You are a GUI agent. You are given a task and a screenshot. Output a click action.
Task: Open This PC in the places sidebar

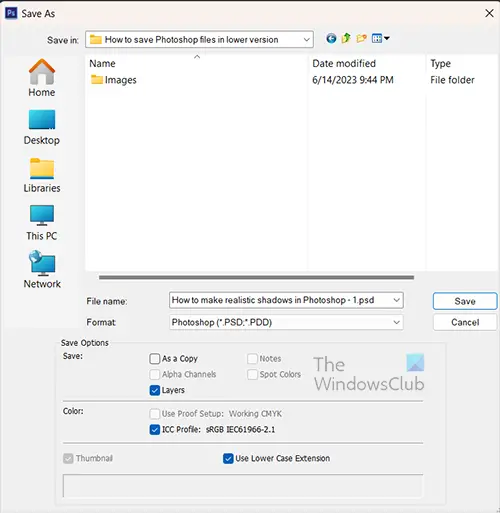click(42, 223)
